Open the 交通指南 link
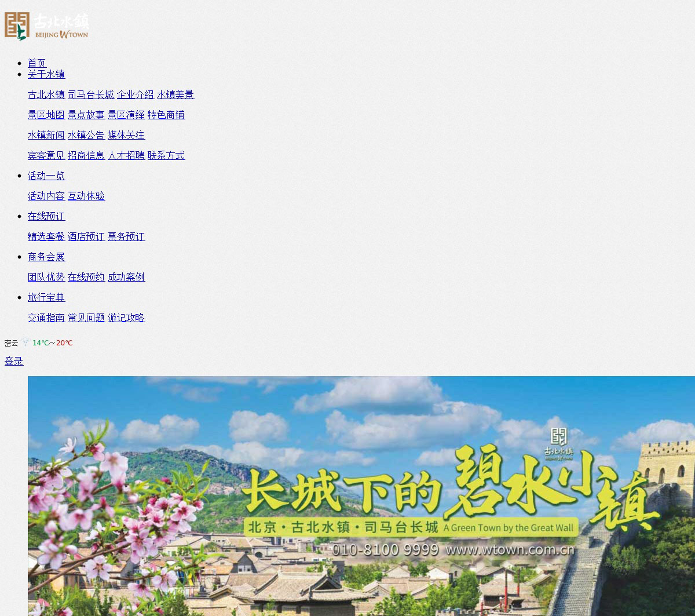Screen dimensions: 695x616 [46, 318]
